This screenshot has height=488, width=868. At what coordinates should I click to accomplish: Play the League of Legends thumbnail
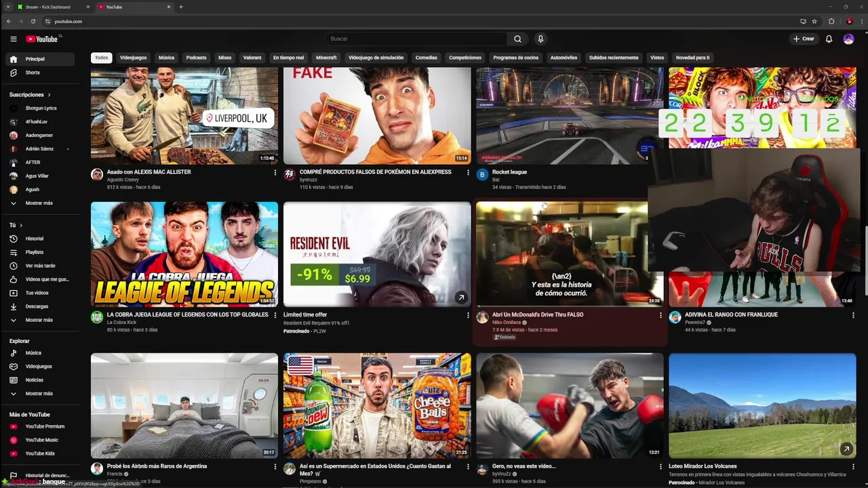pyautogui.click(x=184, y=254)
